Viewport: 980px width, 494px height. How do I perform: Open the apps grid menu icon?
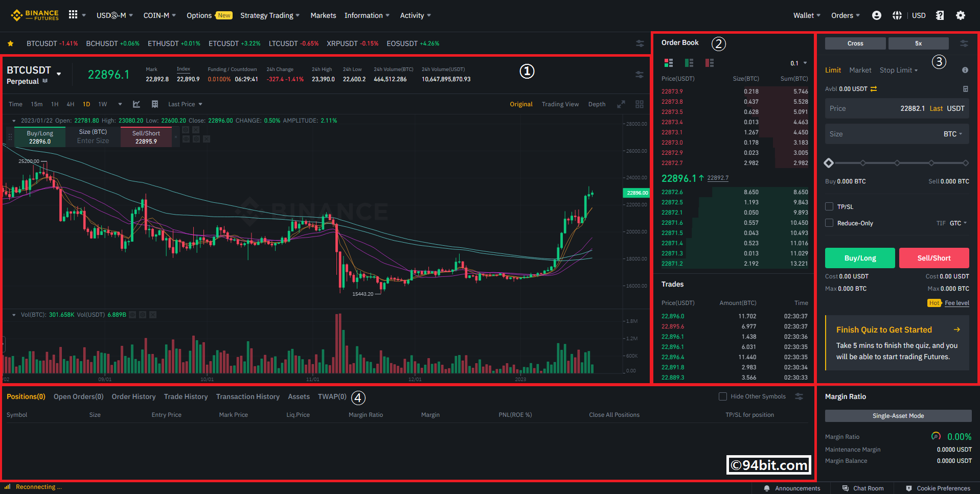click(x=73, y=15)
